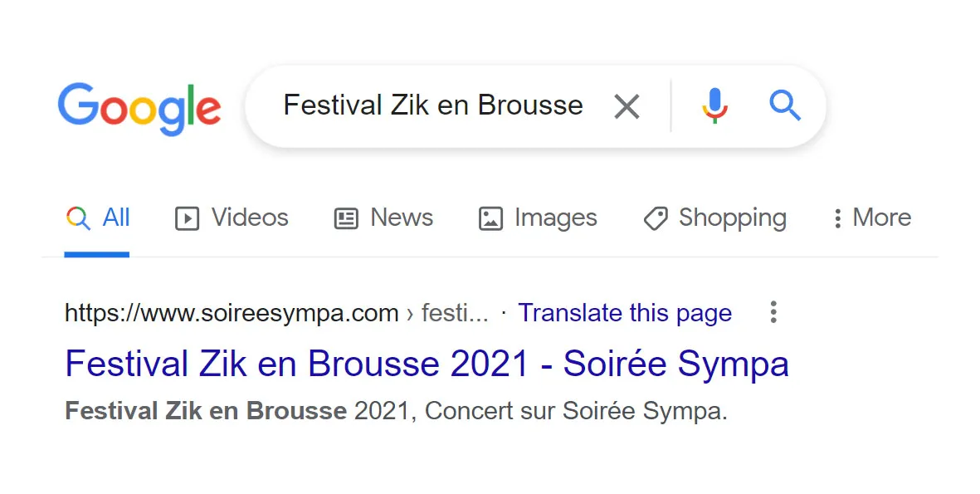Open result options three-dot menu
Screen dimensions: 980x494
tap(773, 312)
